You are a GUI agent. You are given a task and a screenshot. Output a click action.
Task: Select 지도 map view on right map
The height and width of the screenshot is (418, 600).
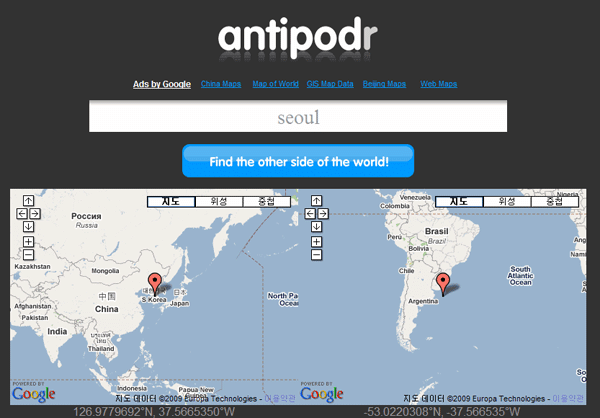[459, 202]
